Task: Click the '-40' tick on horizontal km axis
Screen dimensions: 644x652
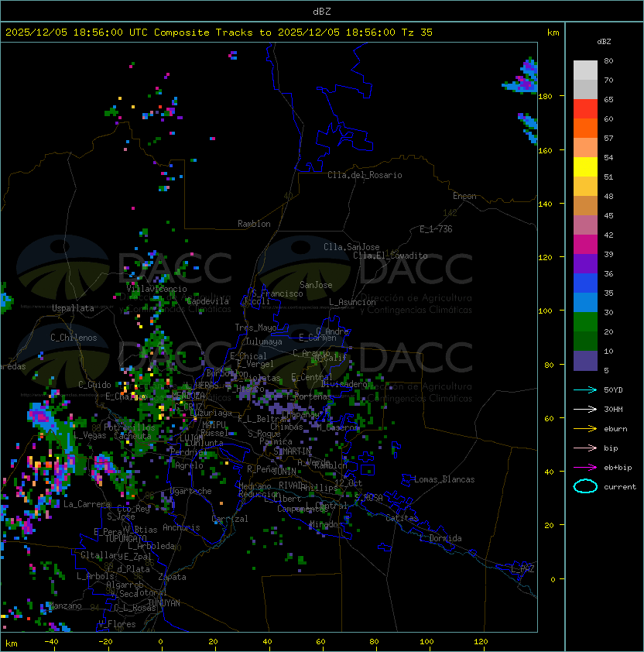Action: (x=52, y=642)
